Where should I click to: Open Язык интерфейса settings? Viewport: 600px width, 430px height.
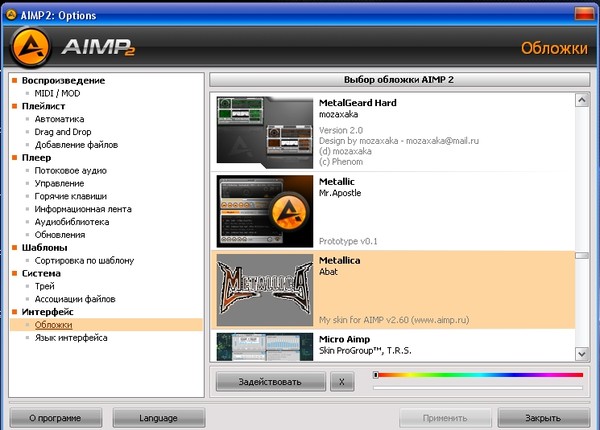coord(71,338)
